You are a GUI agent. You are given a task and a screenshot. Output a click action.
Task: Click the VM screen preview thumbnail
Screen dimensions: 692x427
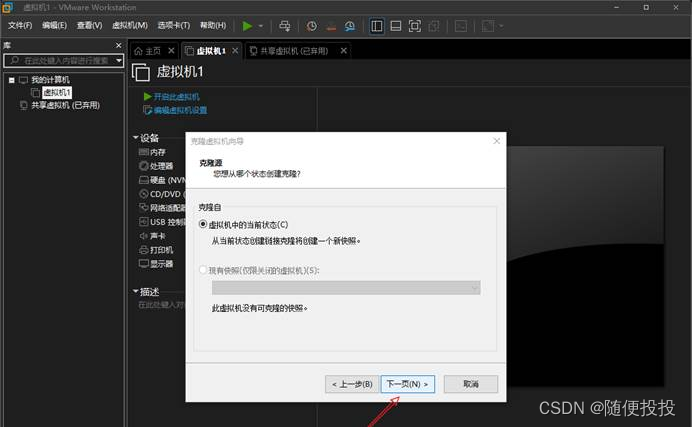(585, 267)
